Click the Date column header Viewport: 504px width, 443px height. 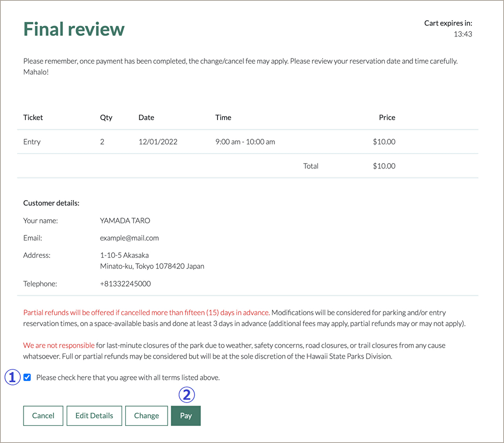[146, 117]
